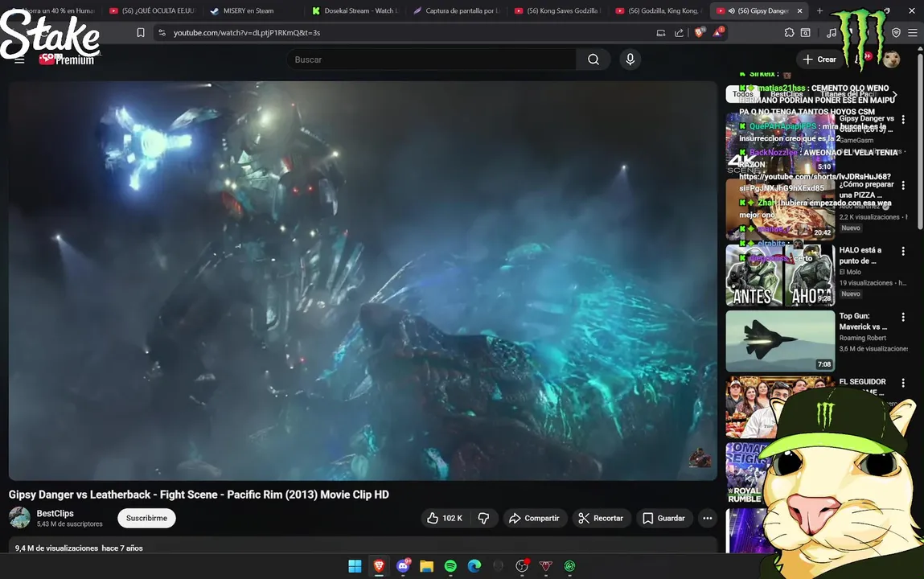Open the browser extensions puzzle icon
Viewport: 924px width, 579px height.
tap(789, 33)
